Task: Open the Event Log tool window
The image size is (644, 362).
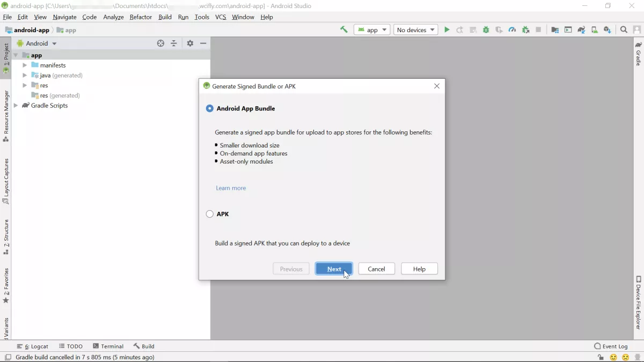Action: tap(611, 346)
